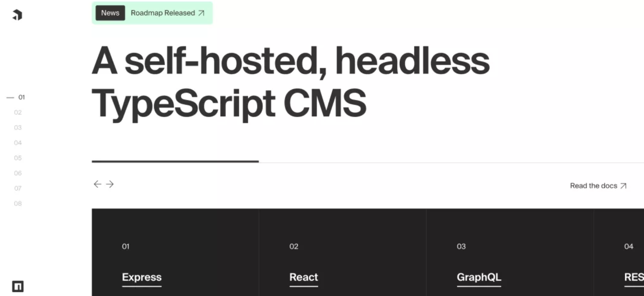Expand the GraphQL card details

[x=479, y=277]
